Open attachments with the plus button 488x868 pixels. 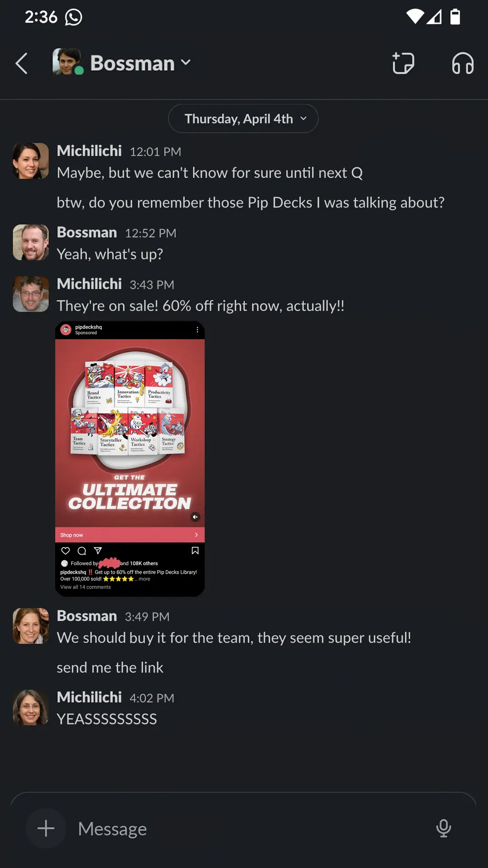click(46, 828)
